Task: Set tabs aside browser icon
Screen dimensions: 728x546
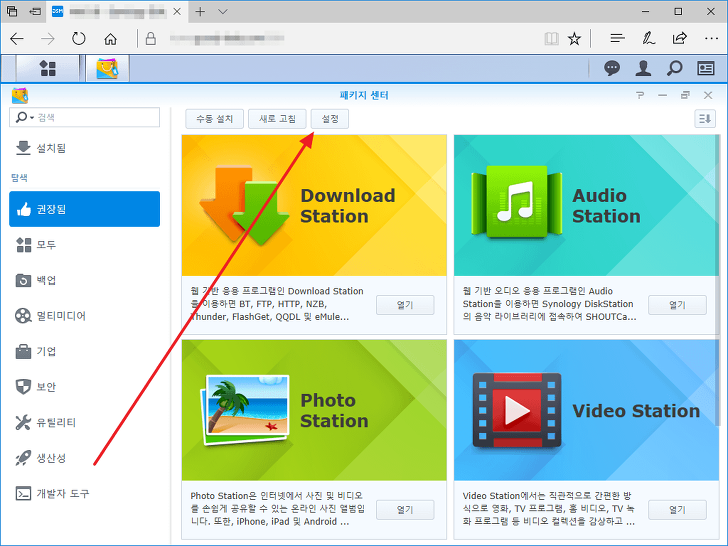Action: (x=35, y=12)
